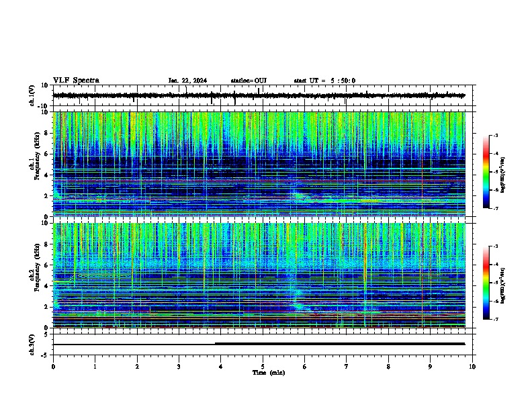Click the '6' tick on ch.1 frequency axis
532x411 pixels.
47,154
